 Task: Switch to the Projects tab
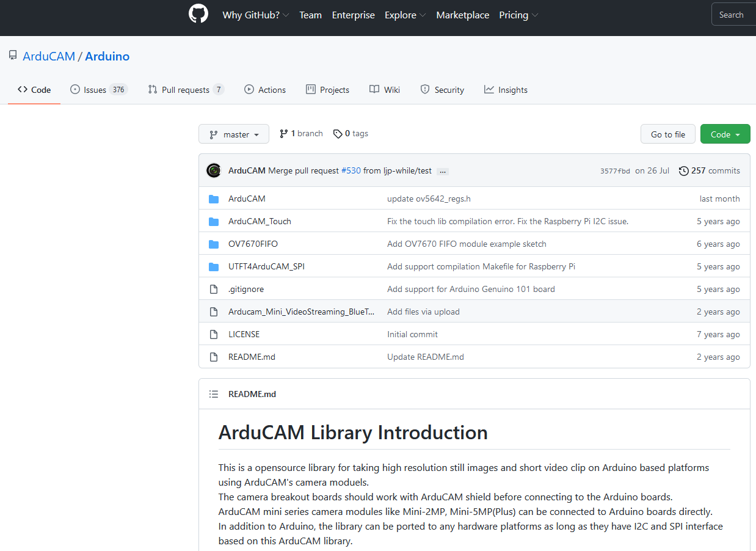pyautogui.click(x=328, y=90)
